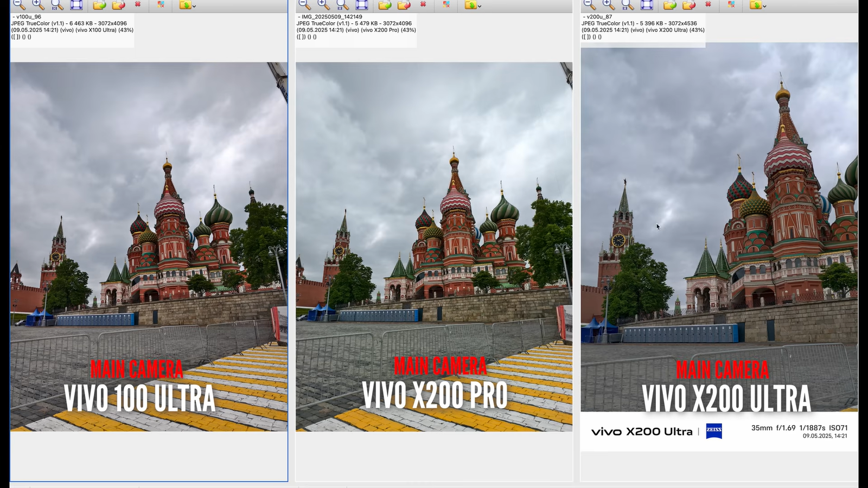Fit IMG_20250509_142149 image to the window

pyautogui.click(x=362, y=5)
